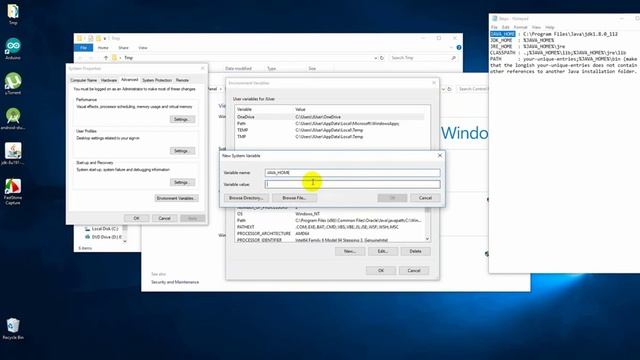Cancel the New System Variable dialog
640x360 pixels.
[x=425, y=198]
